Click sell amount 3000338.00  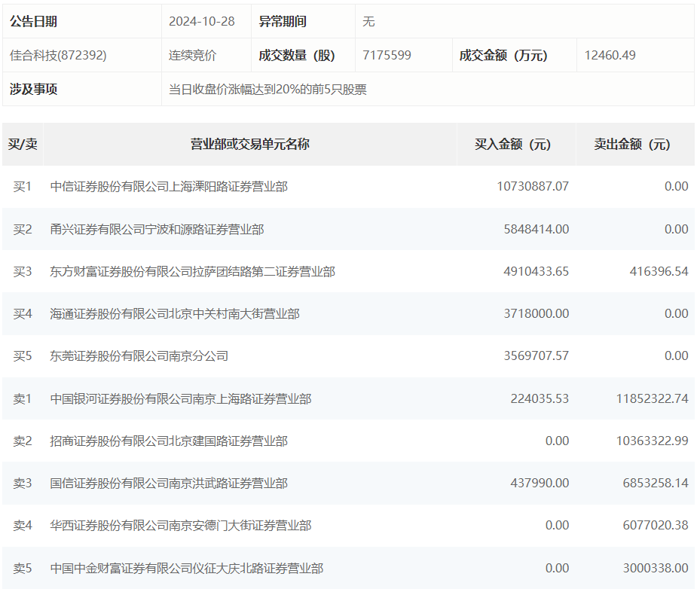[x=656, y=568]
